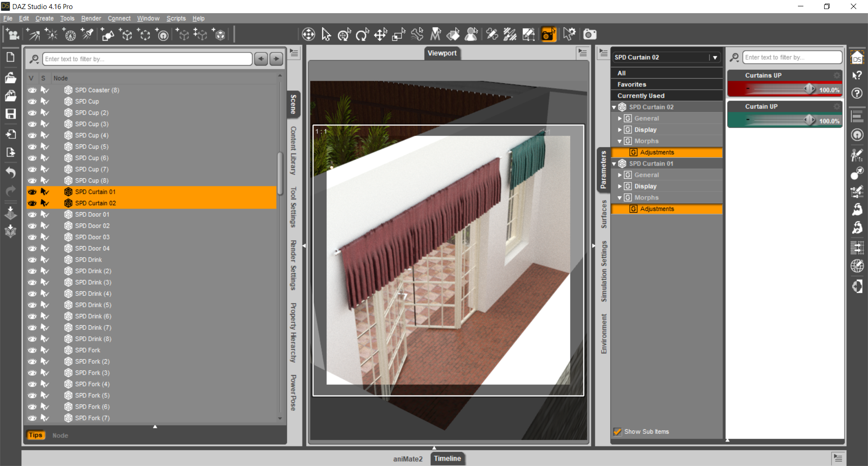Select Adjustments under SPD Curtain 01
Screen dimensions: 868x466
[x=667, y=209]
